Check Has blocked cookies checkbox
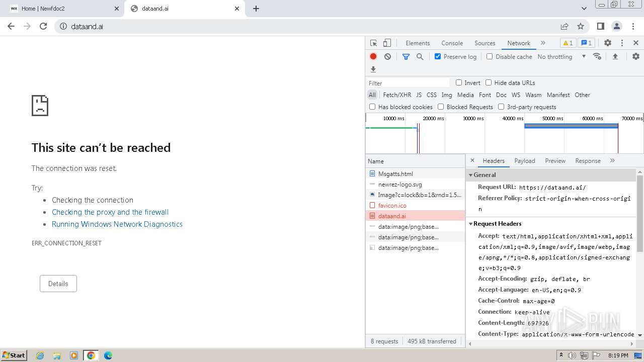 coord(372,107)
